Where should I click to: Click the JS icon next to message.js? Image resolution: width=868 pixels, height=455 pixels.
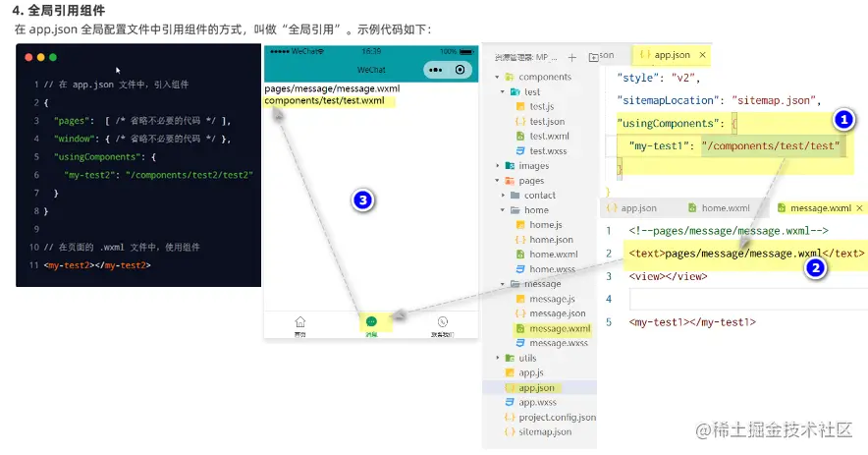pos(520,299)
